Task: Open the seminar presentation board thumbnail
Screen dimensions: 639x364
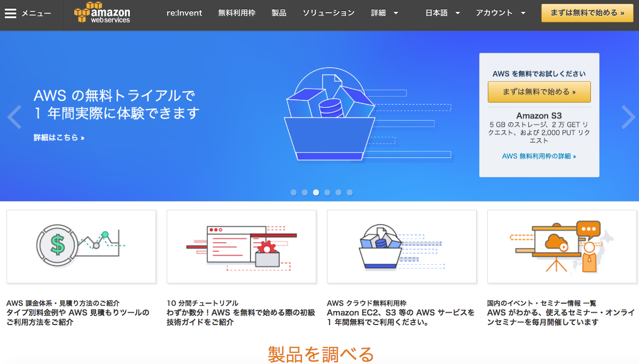Action: point(562,247)
